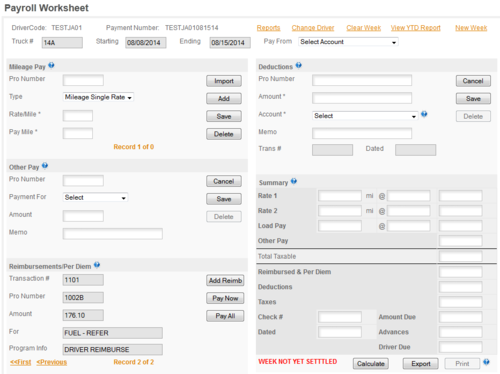The image size is (500, 374).
Task: Click the Add button in Mileage Pay
Action: [x=224, y=99]
